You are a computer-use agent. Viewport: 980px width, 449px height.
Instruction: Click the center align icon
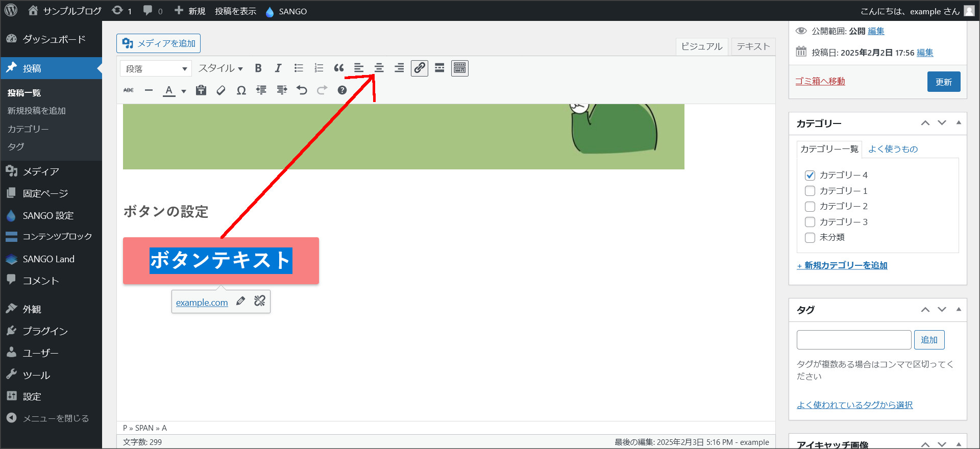[379, 68]
